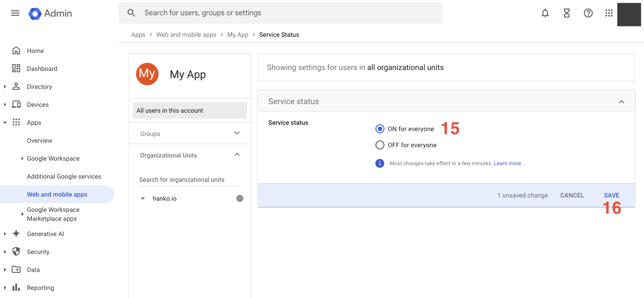
Task: Click the My App avatar icon
Action: (147, 74)
